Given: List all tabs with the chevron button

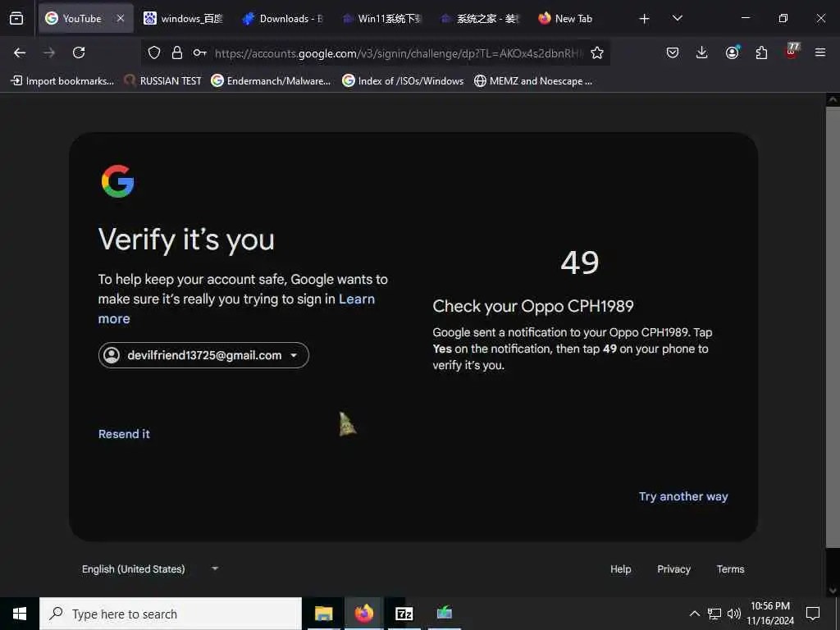Looking at the screenshot, I should point(677,18).
